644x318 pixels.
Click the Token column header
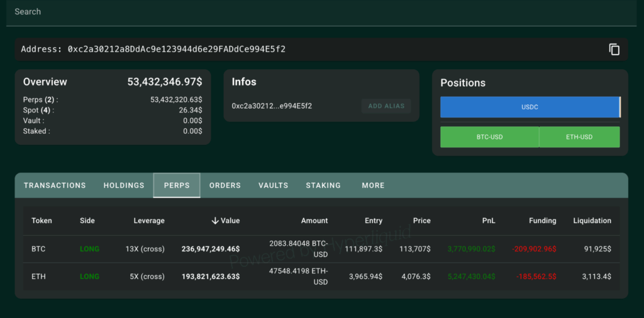click(42, 221)
